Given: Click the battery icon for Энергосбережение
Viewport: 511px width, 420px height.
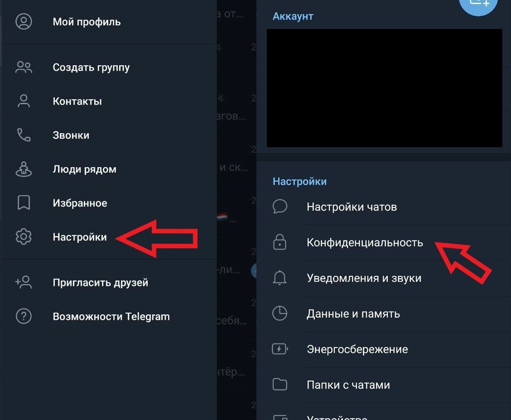Looking at the screenshot, I should click(280, 349).
